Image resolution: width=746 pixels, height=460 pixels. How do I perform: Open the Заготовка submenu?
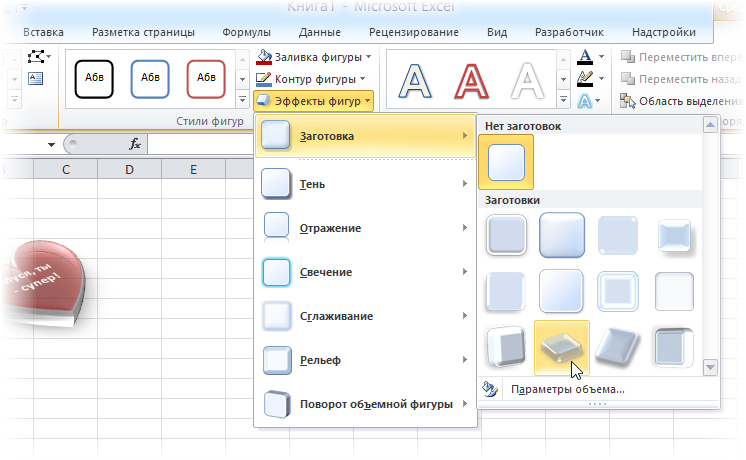(x=365, y=136)
